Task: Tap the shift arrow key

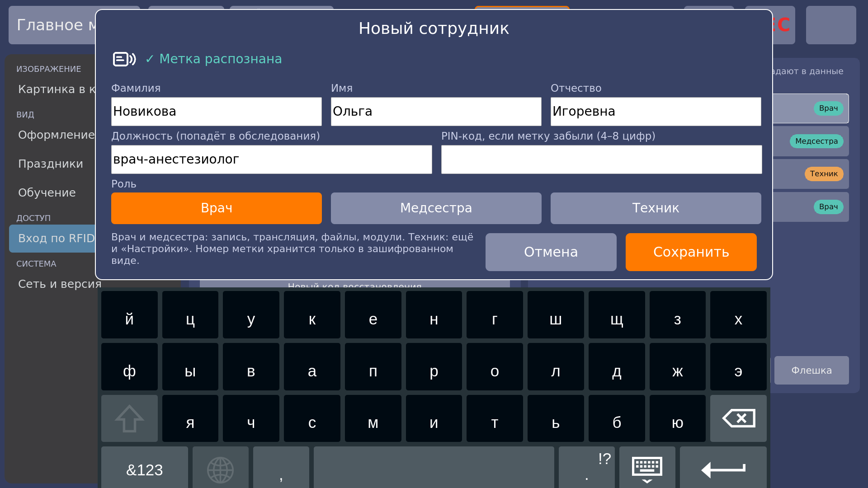Action: [x=129, y=418]
